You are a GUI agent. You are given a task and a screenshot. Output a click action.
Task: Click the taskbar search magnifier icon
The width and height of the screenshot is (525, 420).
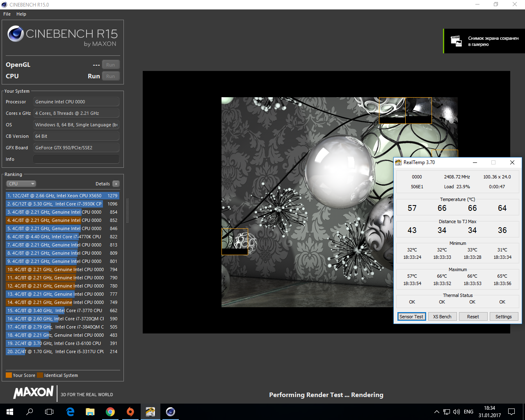click(30, 412)
